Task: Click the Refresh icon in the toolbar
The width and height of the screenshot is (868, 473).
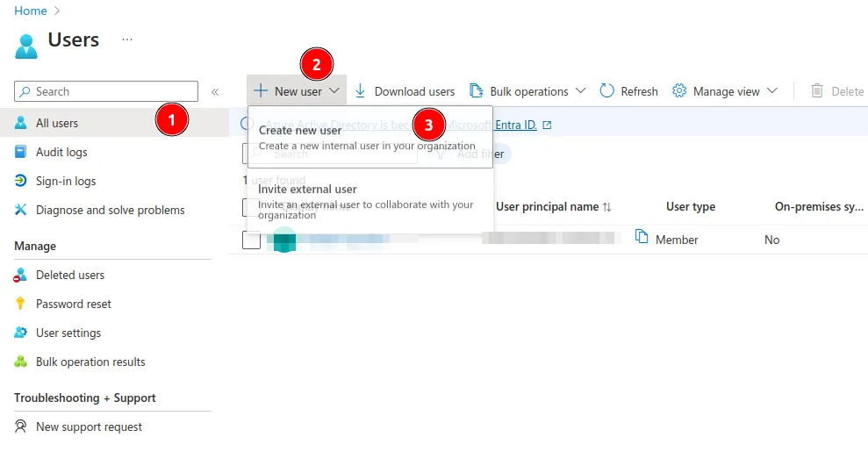Action: pos(607,91)
